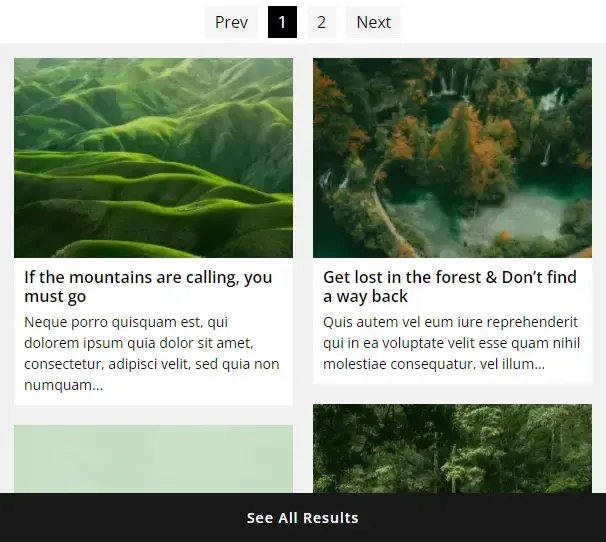Switch to results page 2

click(321, 22)
